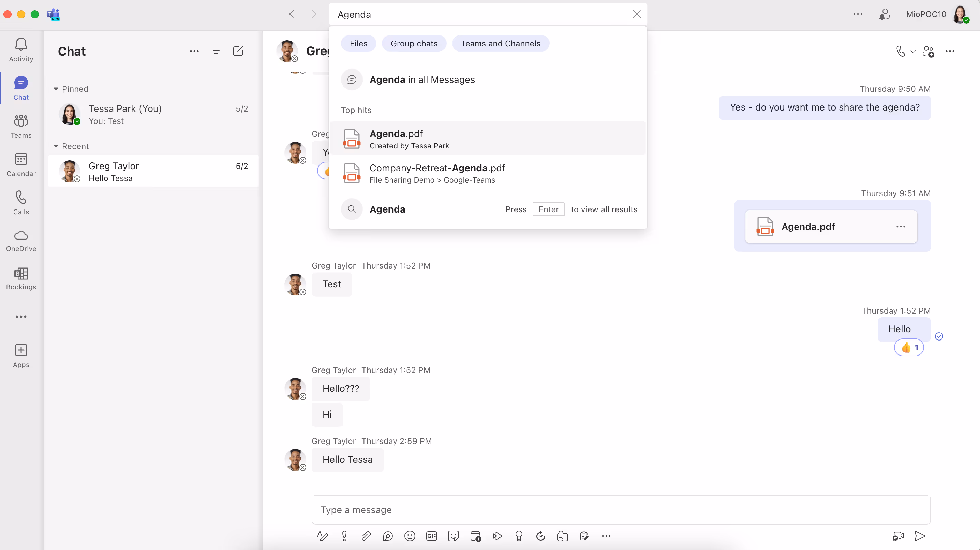Click the filter chats icon
This screenshot has width=980, height=550.
pos(216,51)
